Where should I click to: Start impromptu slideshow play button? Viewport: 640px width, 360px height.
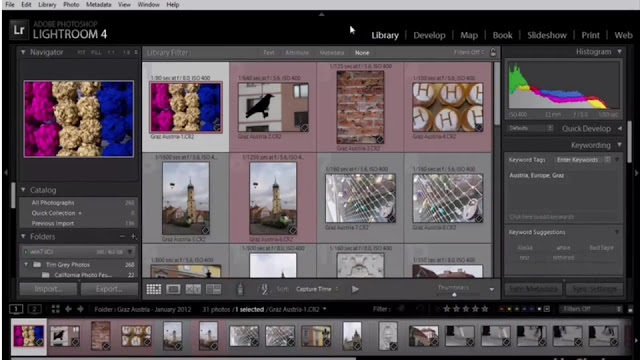pyautogui.click(x=355, y=289)
